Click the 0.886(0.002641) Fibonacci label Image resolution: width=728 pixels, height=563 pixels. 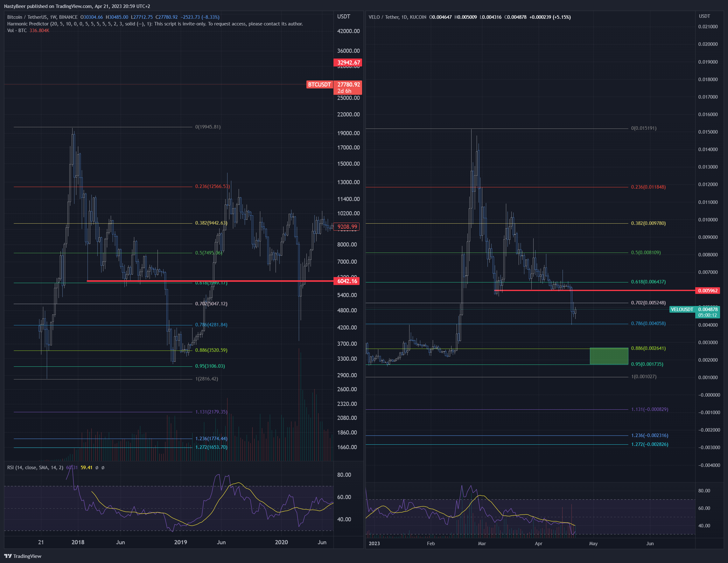648,349
